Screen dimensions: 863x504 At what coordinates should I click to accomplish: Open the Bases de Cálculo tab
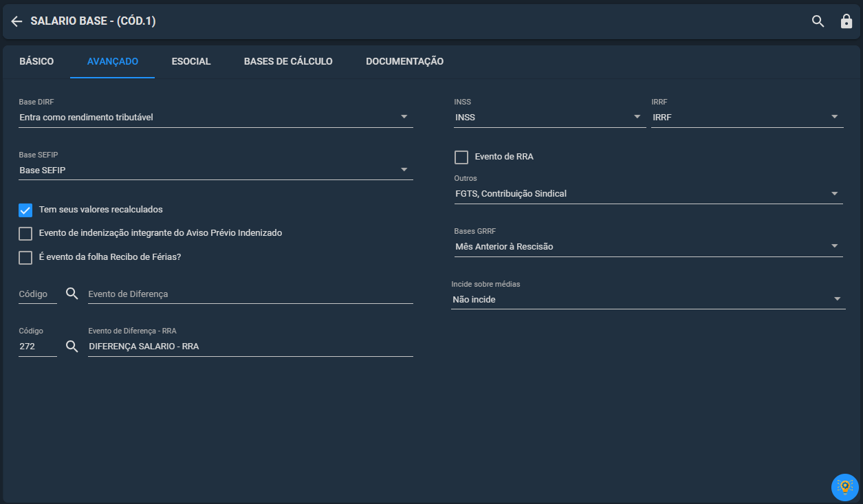tap(288, 61)
